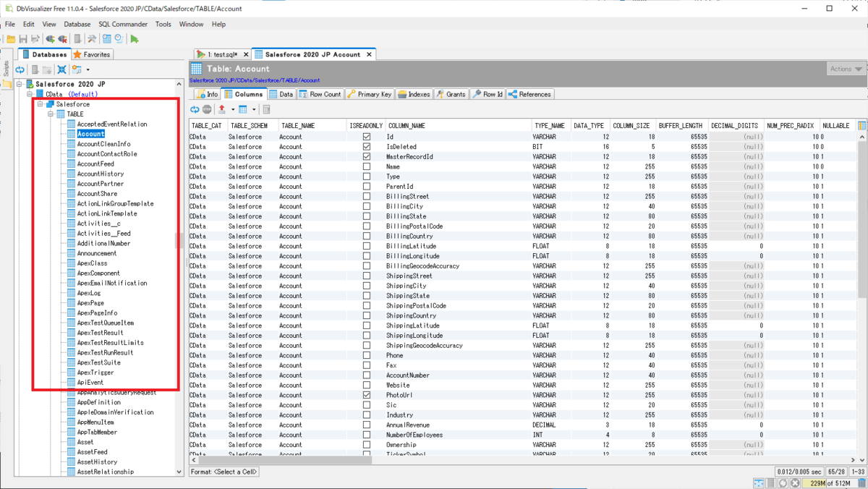The height and width of the screenshot is (489, 868).
Task: Toggle ISREADONLY checkbox for the Name row
Action: tap(367, 166)
